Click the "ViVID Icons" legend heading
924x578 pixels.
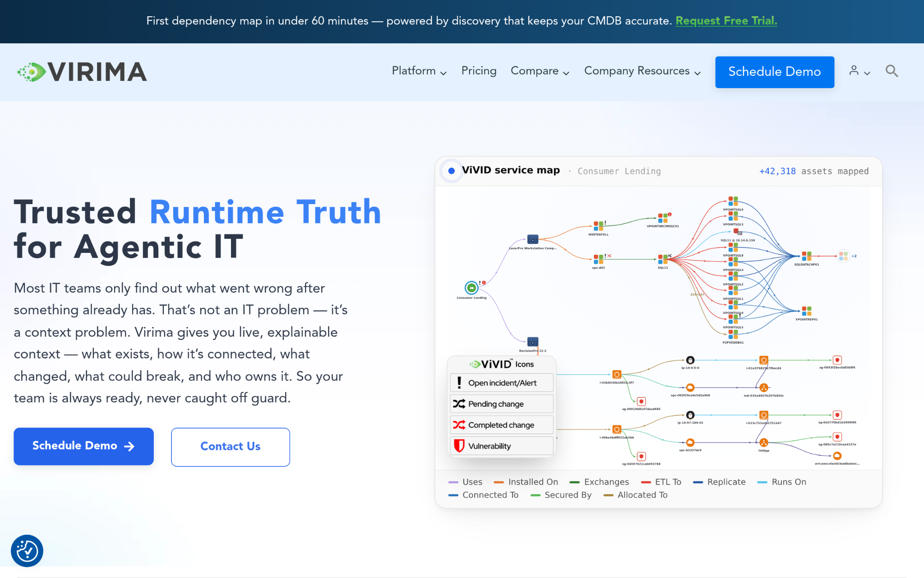click(x=501, y=364)
